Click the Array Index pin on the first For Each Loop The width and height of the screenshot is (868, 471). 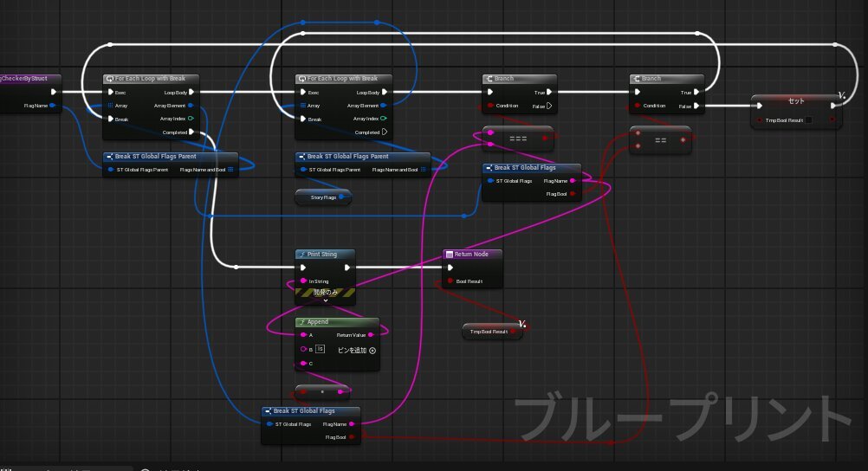pyautogui.click(x=191, y=119)
